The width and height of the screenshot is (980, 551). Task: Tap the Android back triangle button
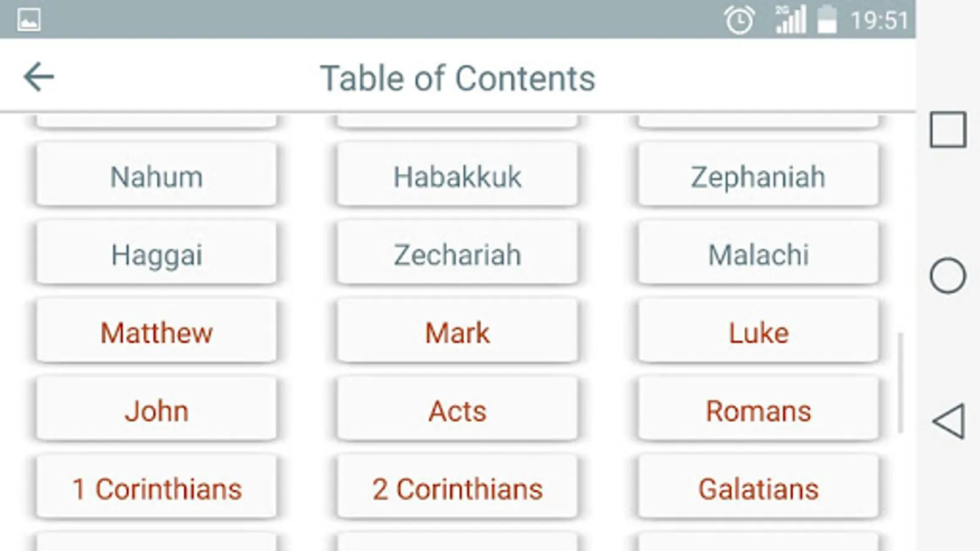(948, 421)
